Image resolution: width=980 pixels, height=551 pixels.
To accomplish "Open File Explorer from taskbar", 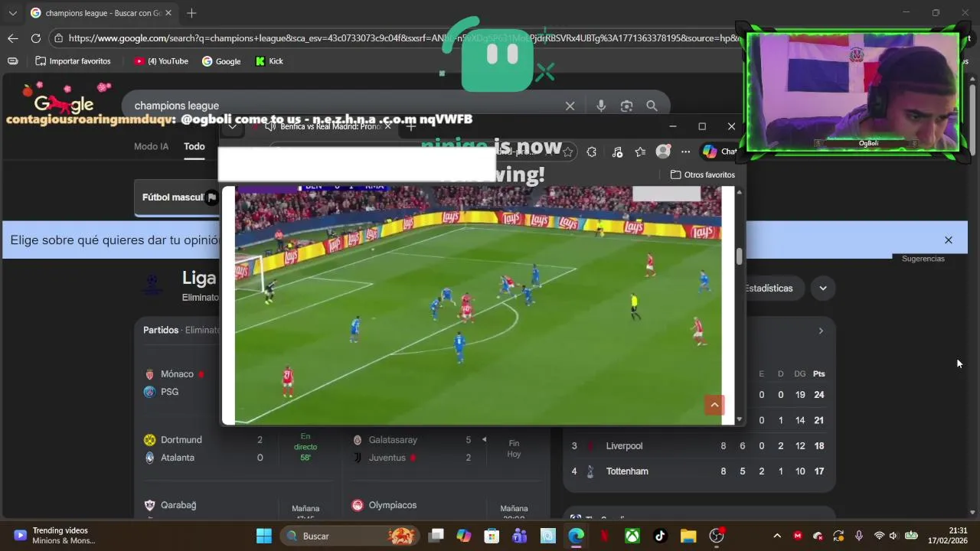I will [688, 536].
